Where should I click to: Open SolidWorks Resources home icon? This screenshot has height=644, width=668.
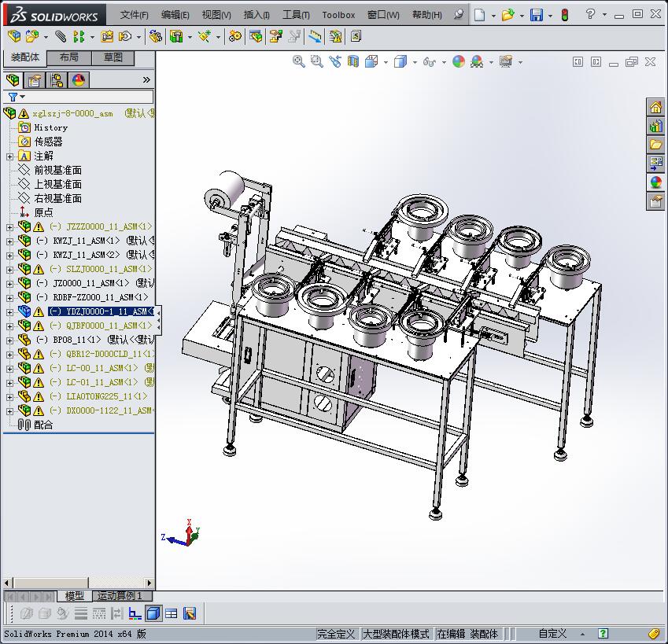(x=655, y=107)
